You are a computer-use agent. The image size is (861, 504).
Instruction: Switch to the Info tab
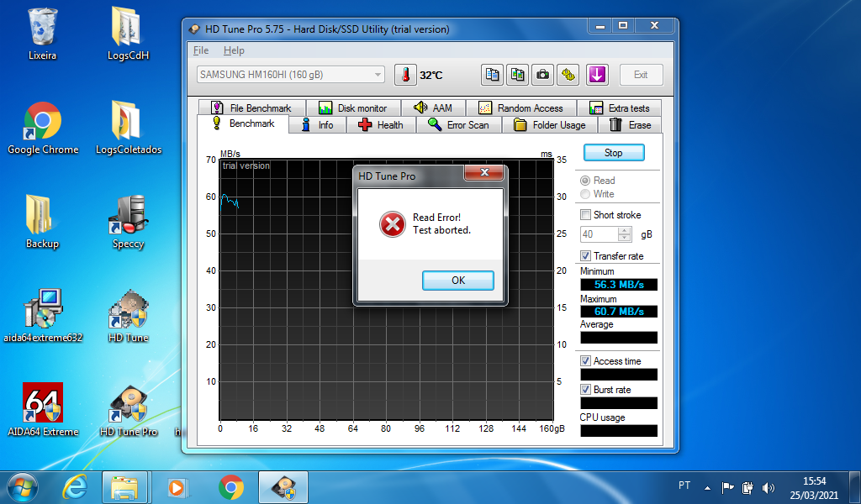tap(319, 125)
